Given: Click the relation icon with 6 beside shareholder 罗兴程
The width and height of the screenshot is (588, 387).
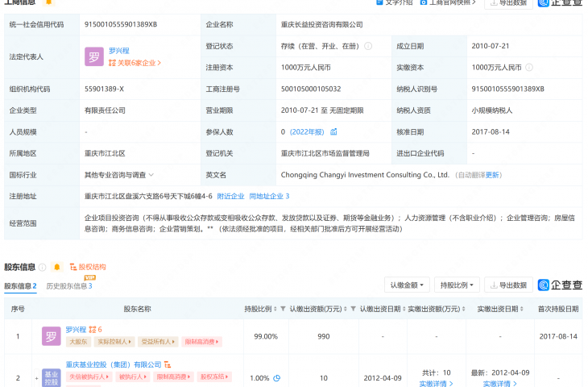Looking at the screenshot, I should point(95,330).
